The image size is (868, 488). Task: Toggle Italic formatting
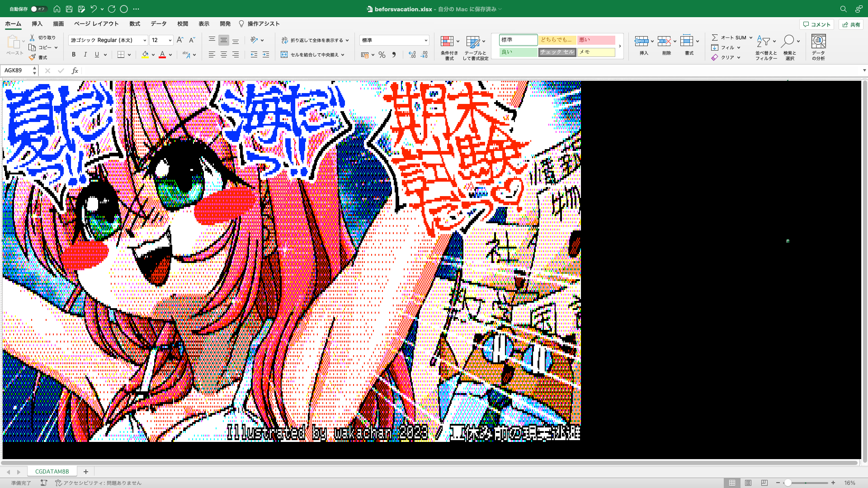(x=85, y=55)
